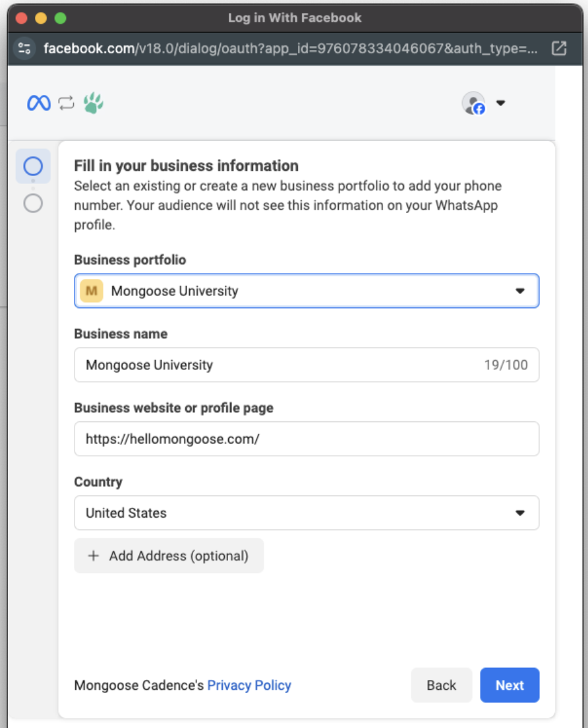Click the site settings icon in address bar
This screenshot has width=588, height=728.
(25, 48)
